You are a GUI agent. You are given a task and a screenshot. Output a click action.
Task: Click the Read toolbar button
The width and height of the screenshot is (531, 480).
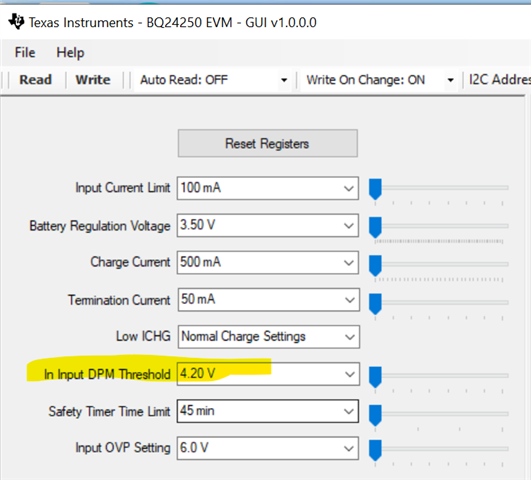(36, 80)
